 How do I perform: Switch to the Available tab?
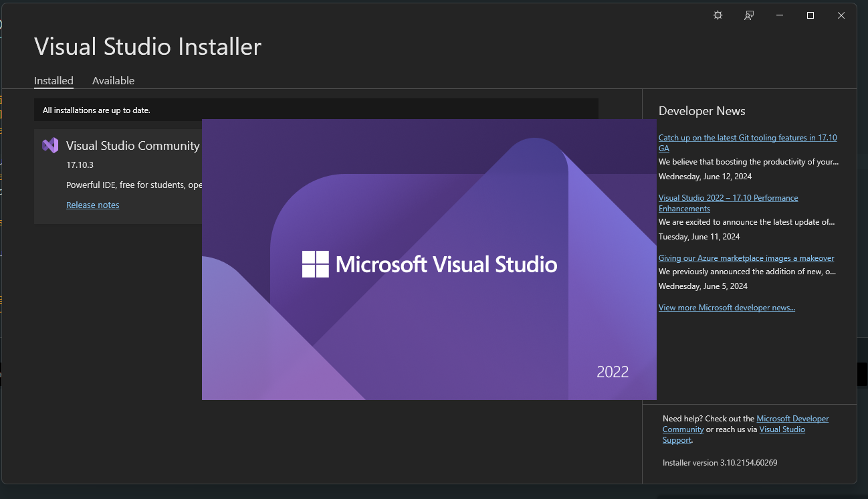113,80
